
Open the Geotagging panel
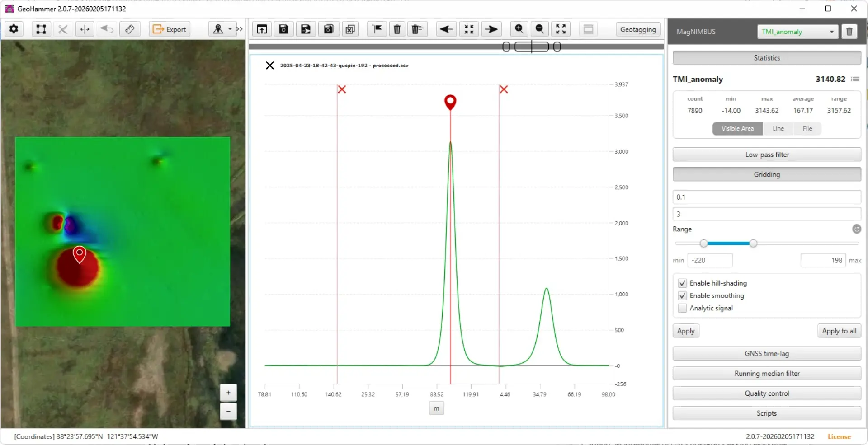(638, 29)
